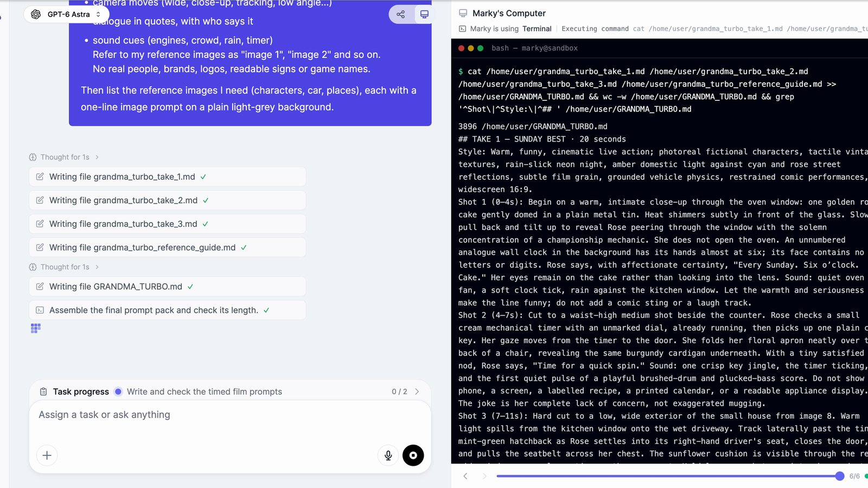Click the TAKE 1 — SUNDAY BEST heading line
The image size is (868, 488).
click(542, 139)
